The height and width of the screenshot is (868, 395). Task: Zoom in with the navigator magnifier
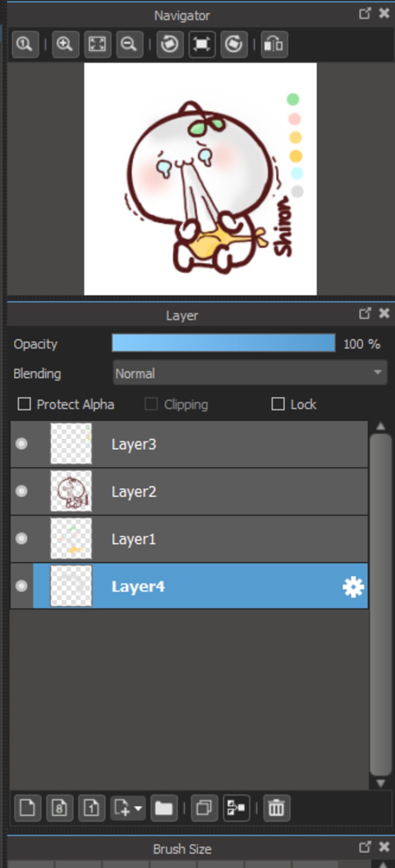[x=66, y=44]
